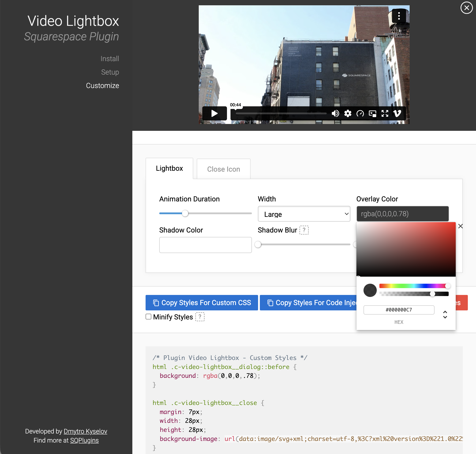Show Shadow Blur help question mark
The height and width of the screenshot is (454, 476).
[304, 230]
